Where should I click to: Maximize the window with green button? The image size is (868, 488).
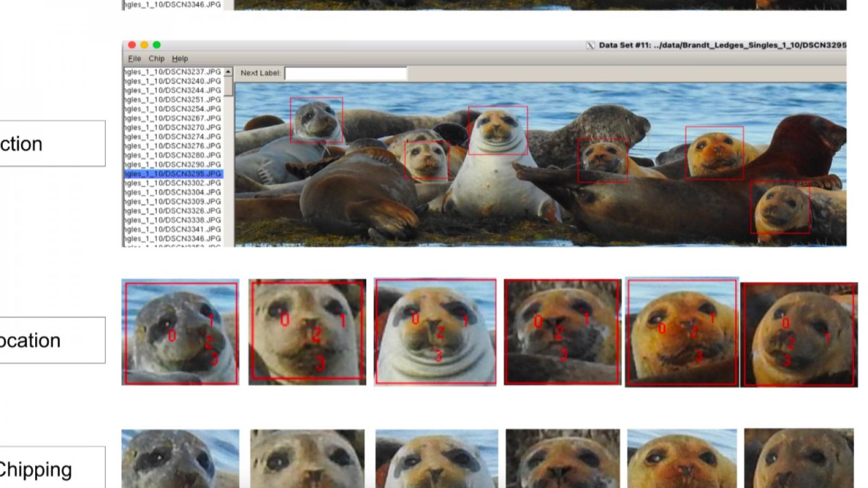(157, 45)
